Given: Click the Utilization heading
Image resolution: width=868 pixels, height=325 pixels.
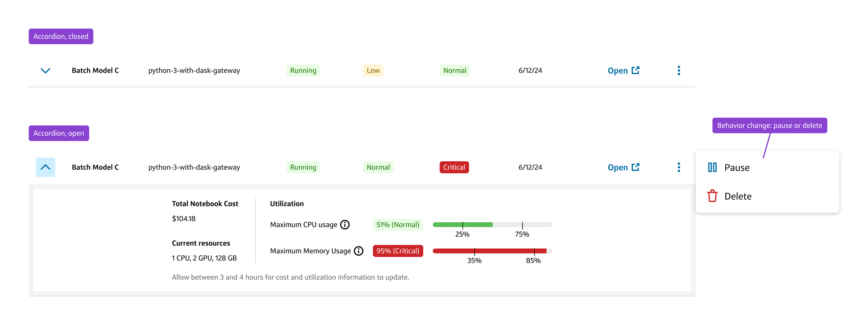Looking at the screenshot, I should 287,204.
